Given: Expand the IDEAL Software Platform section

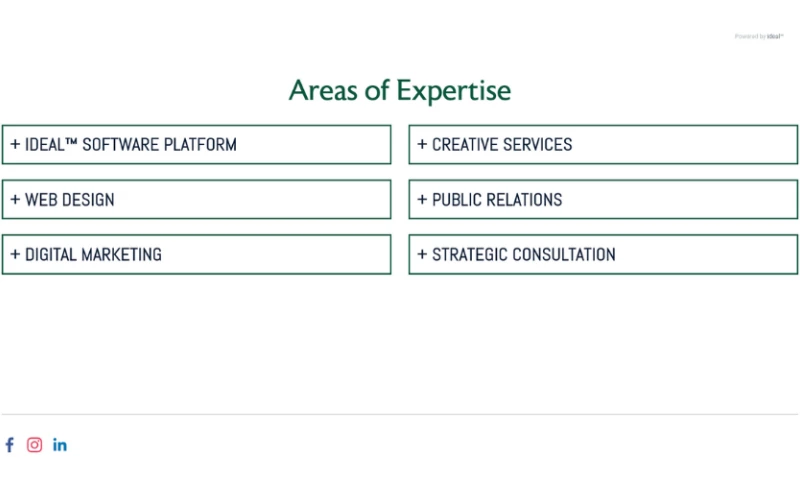Looking at the screenshot, I should pos(196,145).
